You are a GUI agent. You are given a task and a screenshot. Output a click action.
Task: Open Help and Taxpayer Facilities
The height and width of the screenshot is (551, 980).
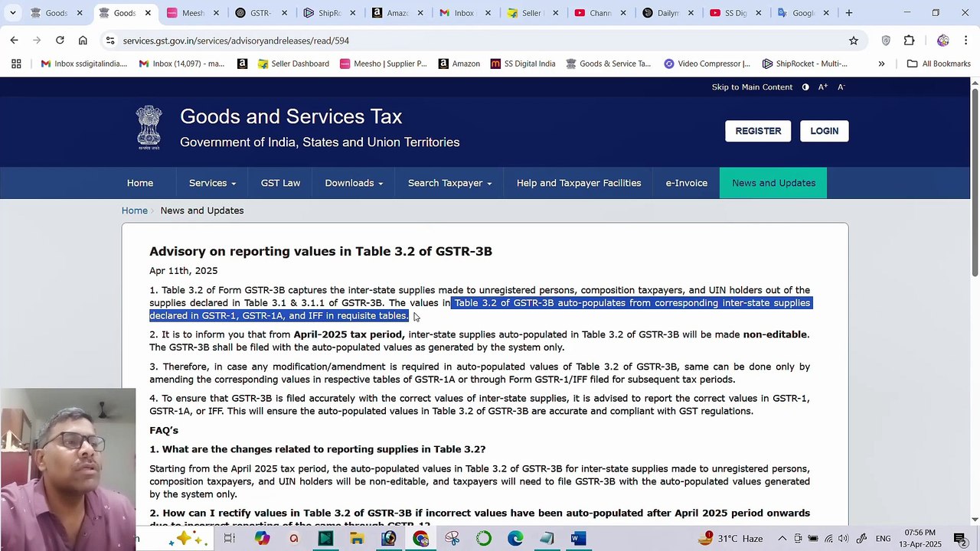[579, 183]
